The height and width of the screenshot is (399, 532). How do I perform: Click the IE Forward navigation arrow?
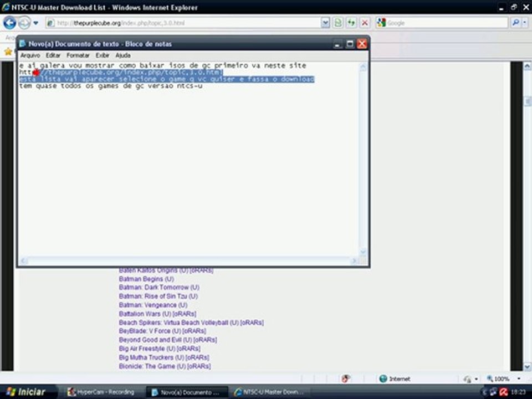[x=24, y=23]
